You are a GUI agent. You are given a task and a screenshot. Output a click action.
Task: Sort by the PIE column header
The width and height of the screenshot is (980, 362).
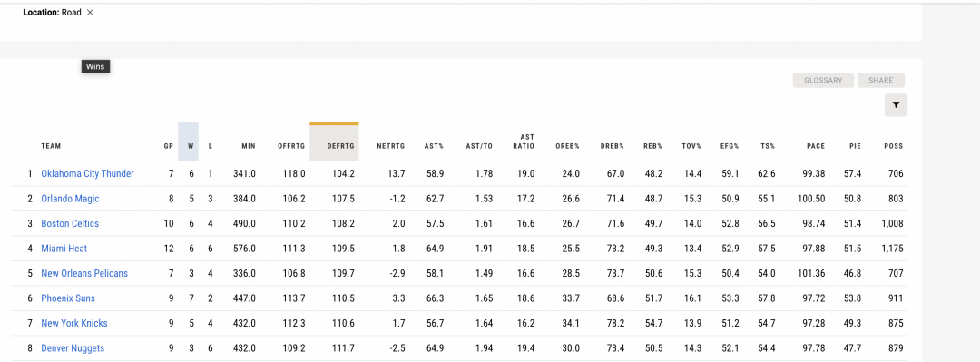click(856, 146)
